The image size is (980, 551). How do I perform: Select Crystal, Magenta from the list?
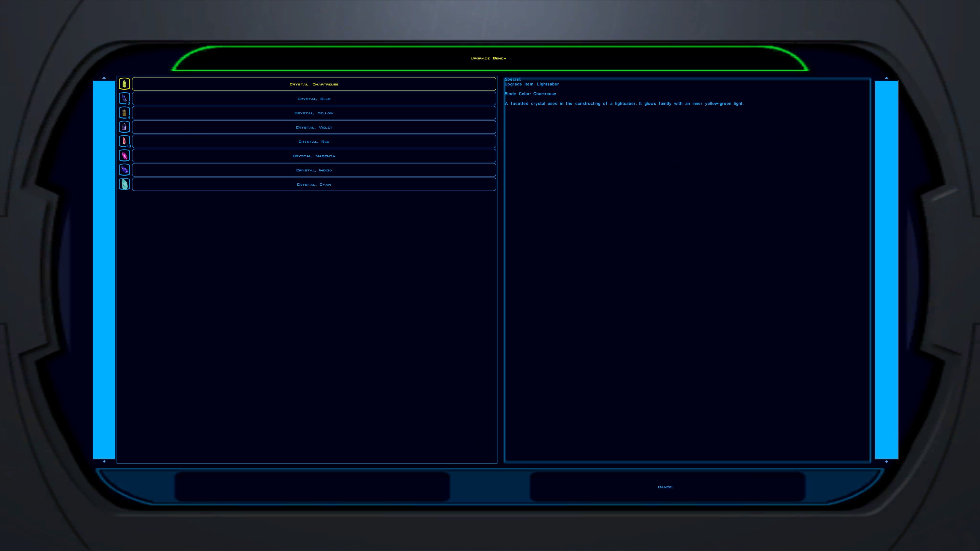[x=314, y=156]
